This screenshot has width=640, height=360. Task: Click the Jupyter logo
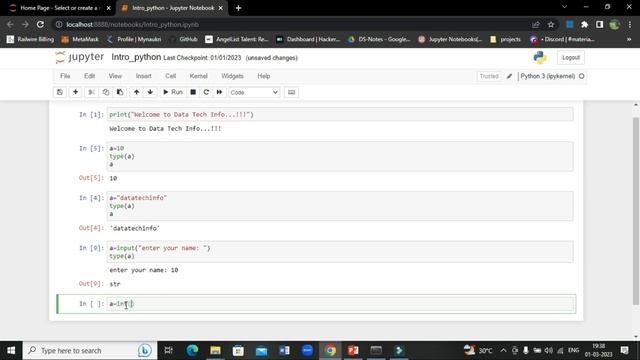coord(80,58)
